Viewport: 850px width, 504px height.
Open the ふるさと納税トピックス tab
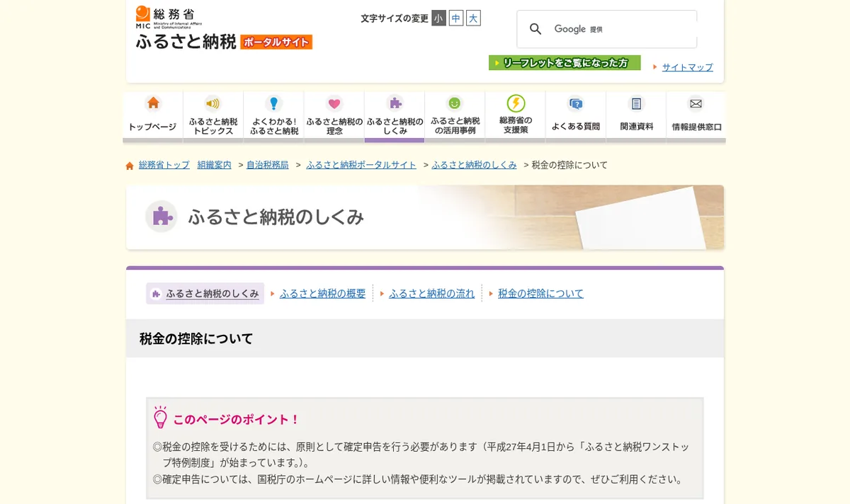213,117
